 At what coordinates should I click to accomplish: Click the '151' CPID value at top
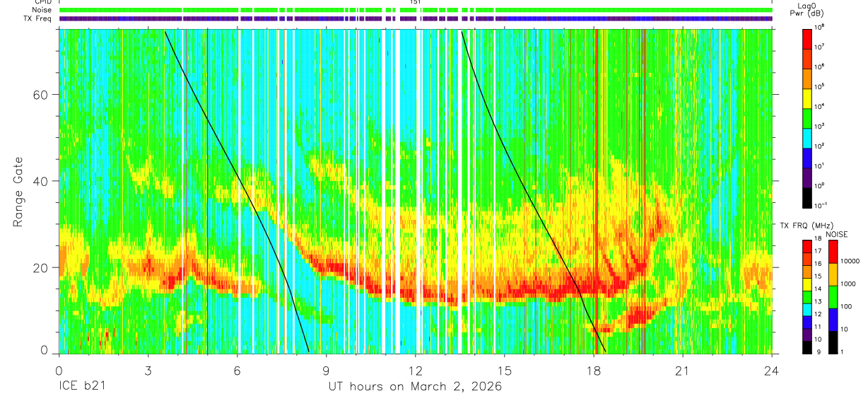click(x=416, y=3)
